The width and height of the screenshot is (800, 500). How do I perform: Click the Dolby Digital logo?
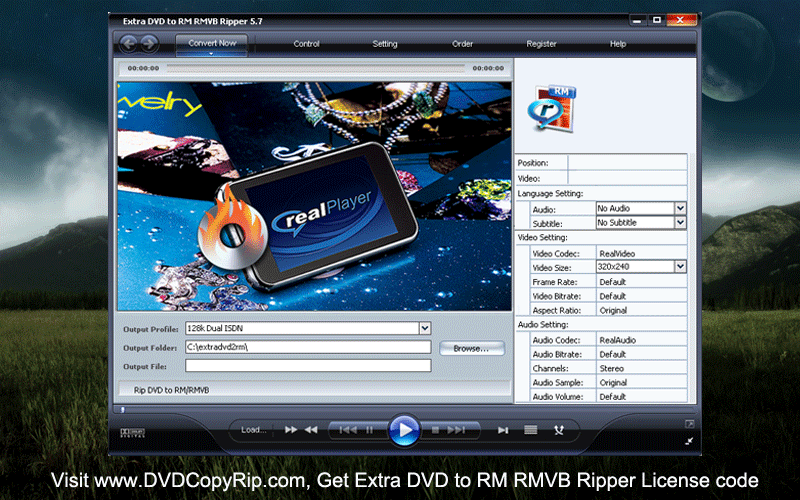click(x=132, y=433)
